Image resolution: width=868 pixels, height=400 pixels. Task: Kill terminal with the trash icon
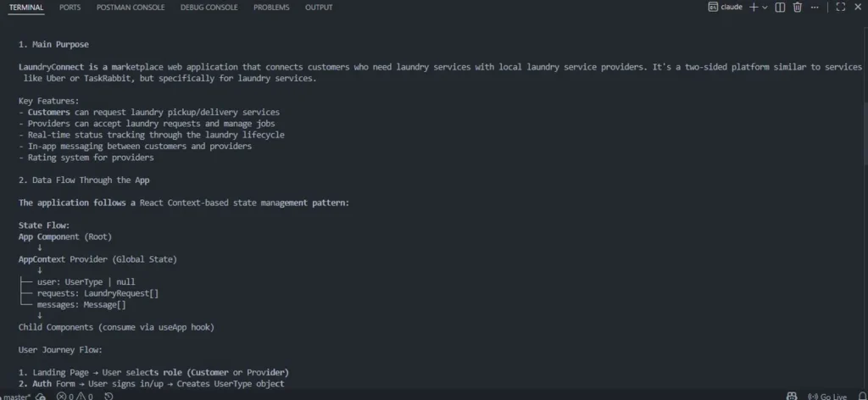coord(797,7)
